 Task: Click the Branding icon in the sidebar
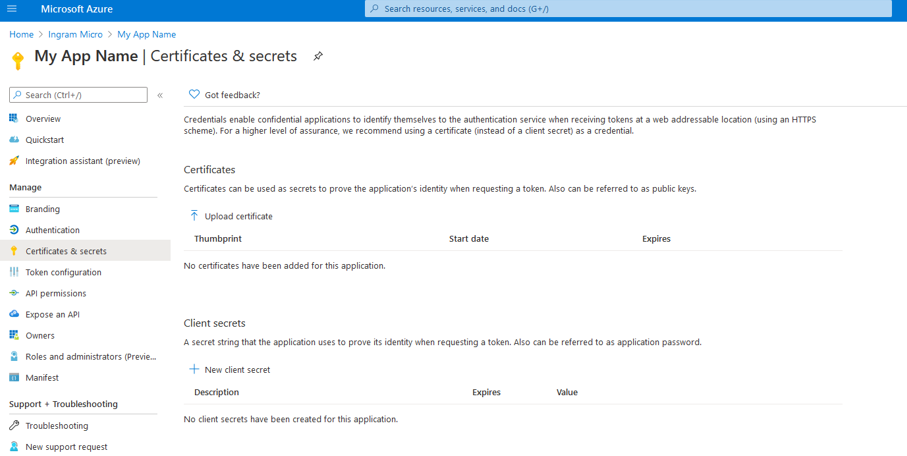point(14,208)
